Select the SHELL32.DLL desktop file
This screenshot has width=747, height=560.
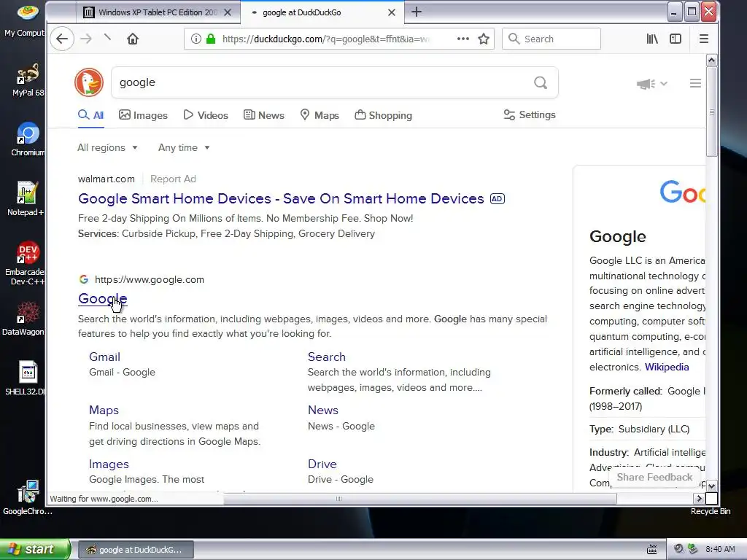click(x=26, y=378)
